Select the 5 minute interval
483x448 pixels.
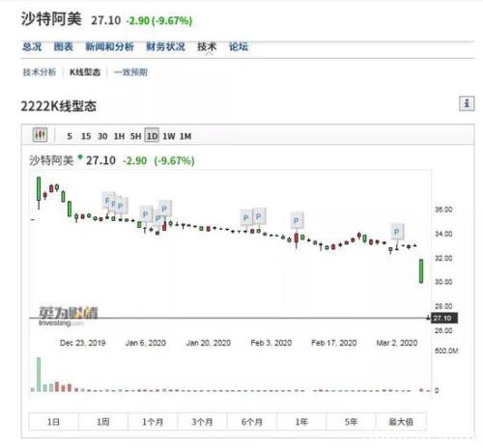tap(70, 136)
